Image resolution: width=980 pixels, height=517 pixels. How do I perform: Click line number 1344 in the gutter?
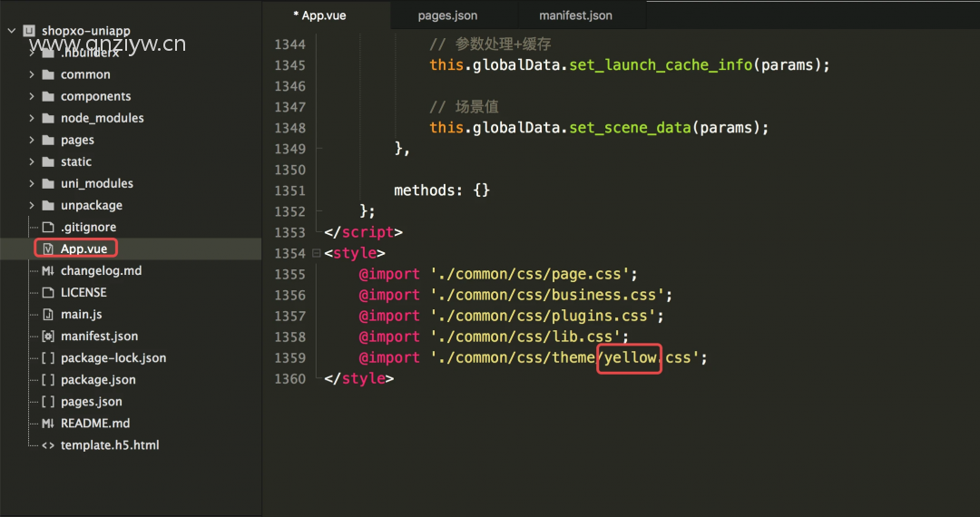(x=290, y=44)
